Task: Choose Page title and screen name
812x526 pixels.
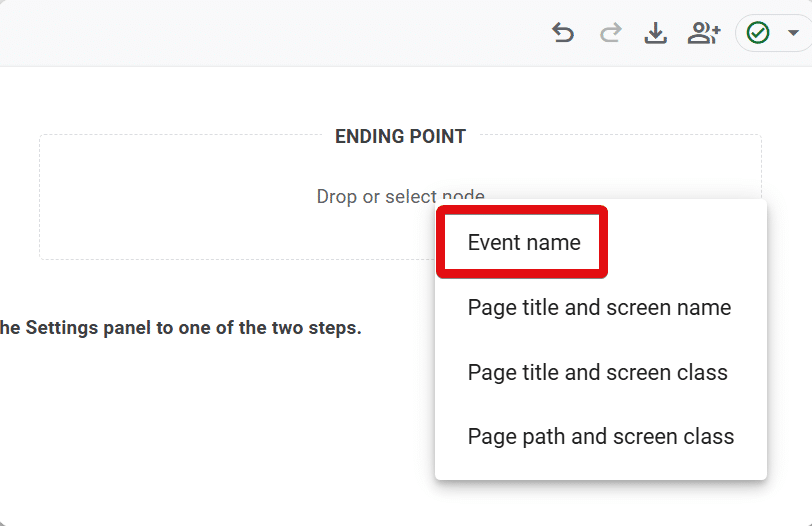Action: [x=601, y=308]
